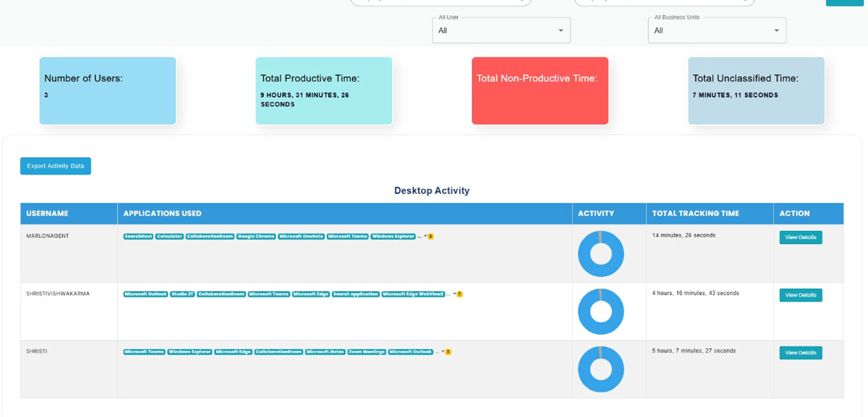
Task: View Details for SHRISTIVISHWAKARMA
Action: (800, 295)
